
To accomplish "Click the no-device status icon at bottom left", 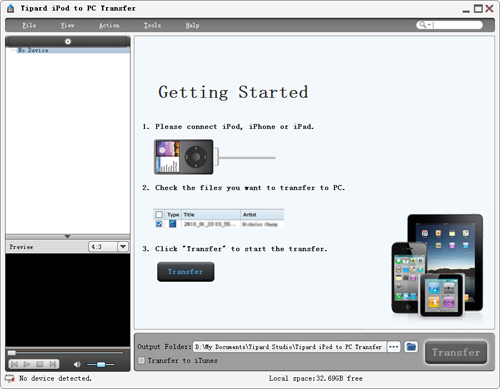I will (x=10, y=378).
